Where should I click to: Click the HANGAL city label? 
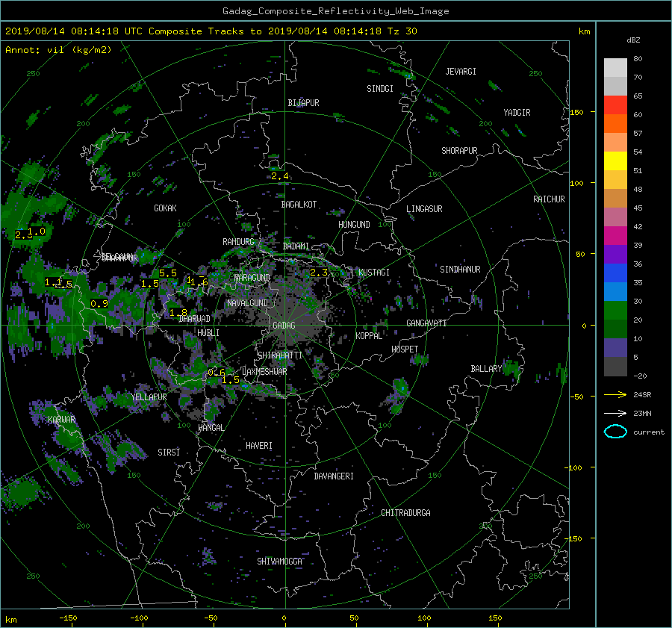[211, 428]
